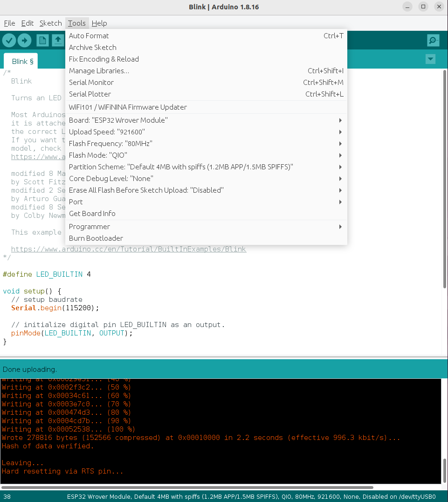Click the Serial.begin(115200) code line

click(55, 308)
